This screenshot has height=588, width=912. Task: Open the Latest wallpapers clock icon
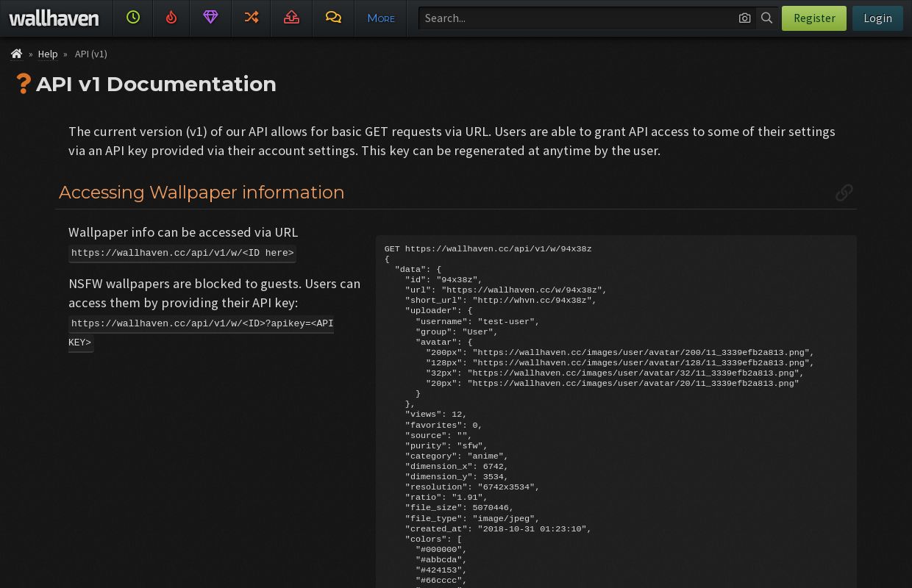coord(133,18)
